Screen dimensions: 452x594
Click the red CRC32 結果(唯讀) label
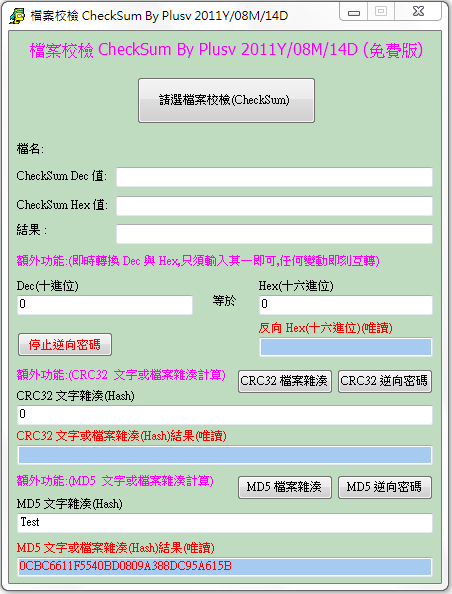[121, 436]
